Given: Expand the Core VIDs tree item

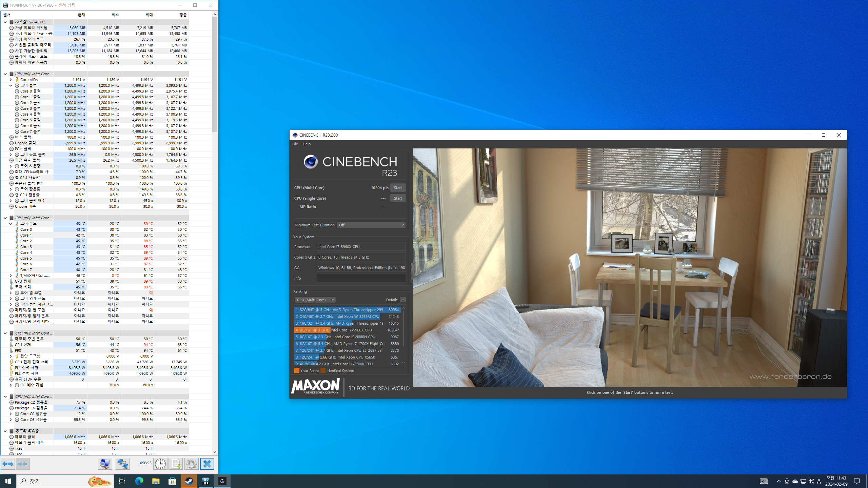Looking at the screenshot, I should [x=11, y=80].
